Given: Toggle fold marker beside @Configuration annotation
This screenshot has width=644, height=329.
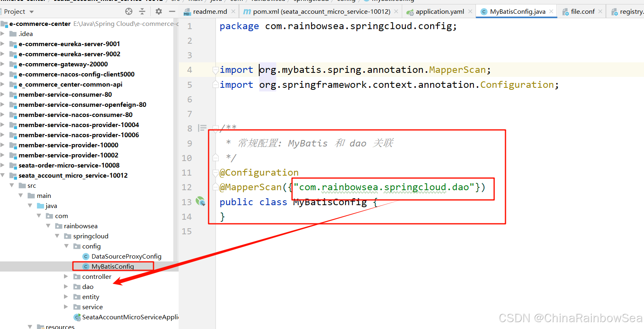Looking at the screenshot, I should click(215, 173).
